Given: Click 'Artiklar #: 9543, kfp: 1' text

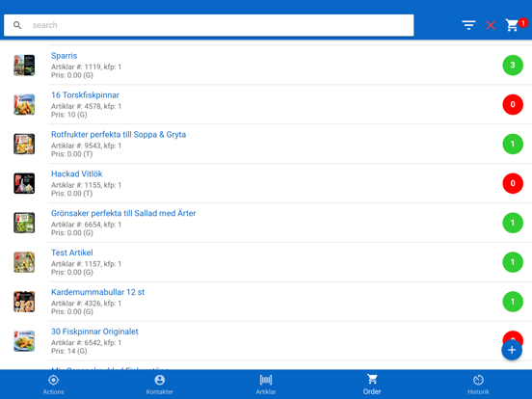Looking at the screenshot, I should tap(86, 146).
